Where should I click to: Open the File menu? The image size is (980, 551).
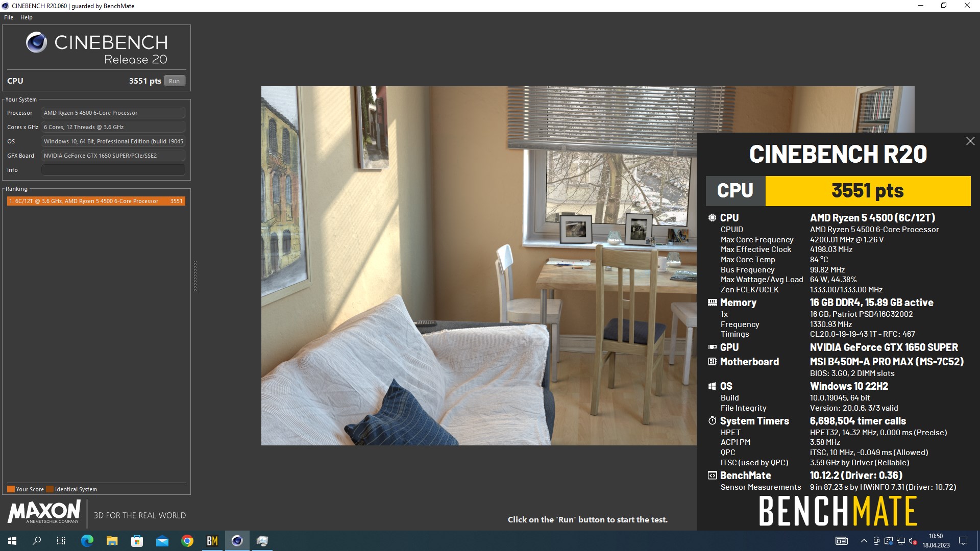(9, 17)
